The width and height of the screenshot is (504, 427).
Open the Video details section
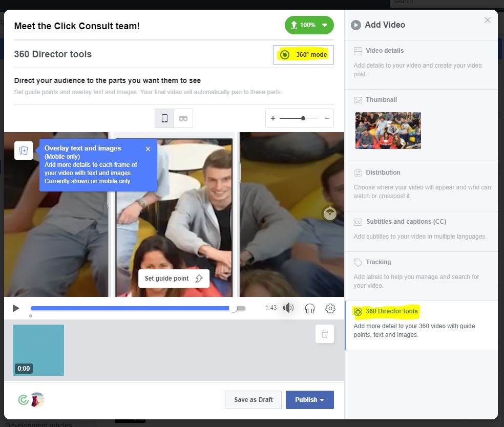[421, 65]
